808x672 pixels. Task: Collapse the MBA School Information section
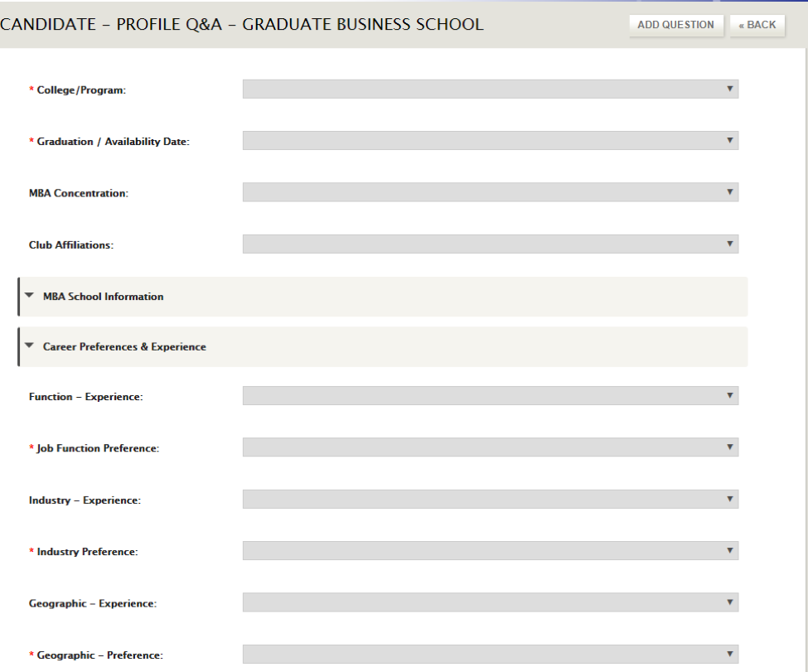[x=383, y=297]
